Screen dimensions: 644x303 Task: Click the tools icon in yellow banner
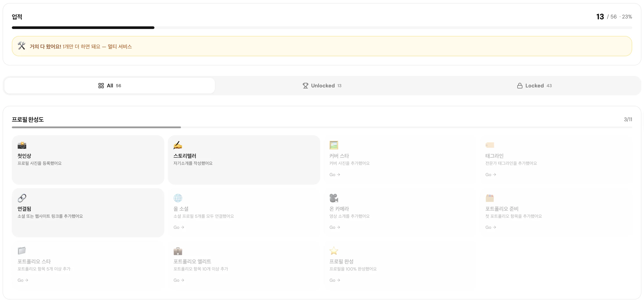coord(21,46)
